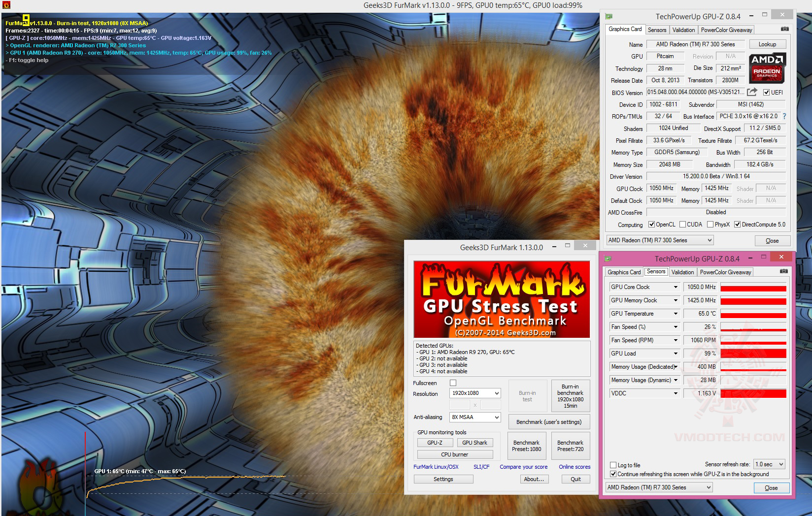Open the SLI/CF link
Image resolution: width=812 pixels, height=516 pixels.
tap(481, 467)
